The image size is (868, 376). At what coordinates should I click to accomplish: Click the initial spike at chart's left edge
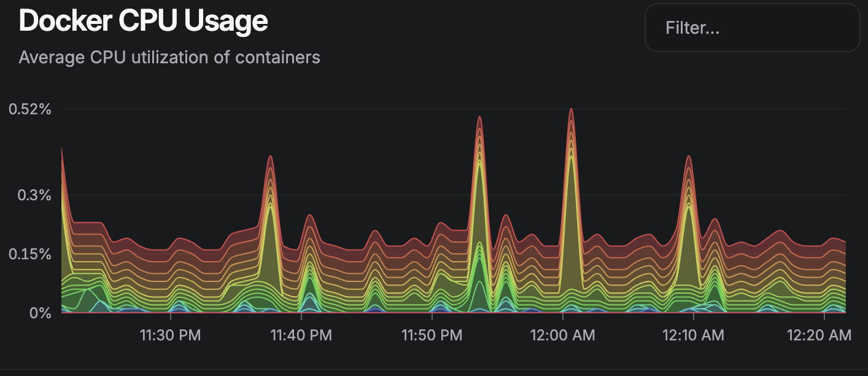coord(63,149)
